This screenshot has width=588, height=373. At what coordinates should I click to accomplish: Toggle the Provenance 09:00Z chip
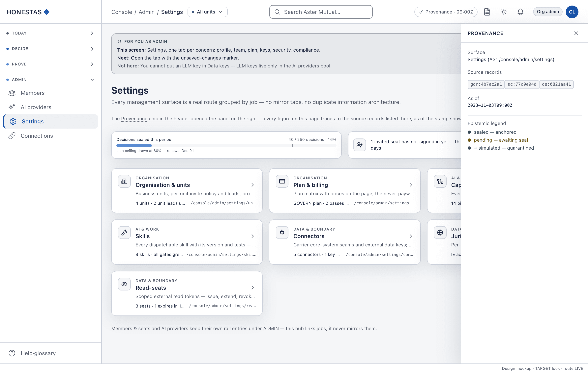[446, 12]
